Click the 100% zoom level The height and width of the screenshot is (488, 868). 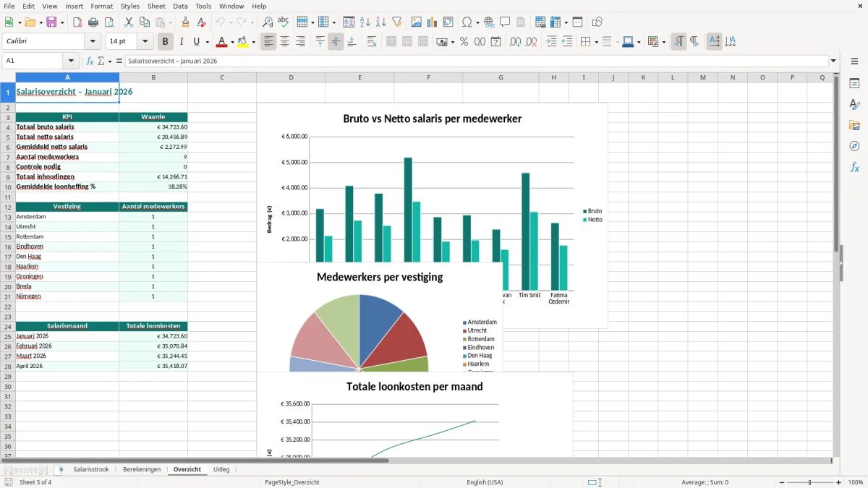tap(856, 482)
